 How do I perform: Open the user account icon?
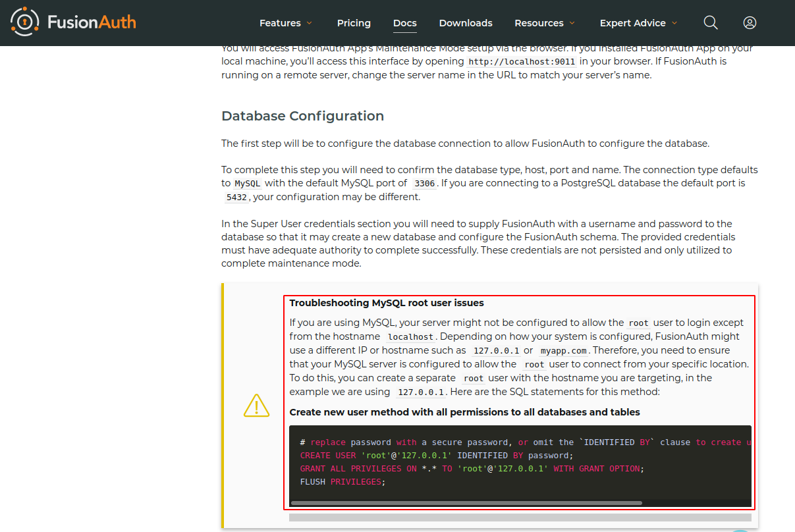tap(750, 23)
